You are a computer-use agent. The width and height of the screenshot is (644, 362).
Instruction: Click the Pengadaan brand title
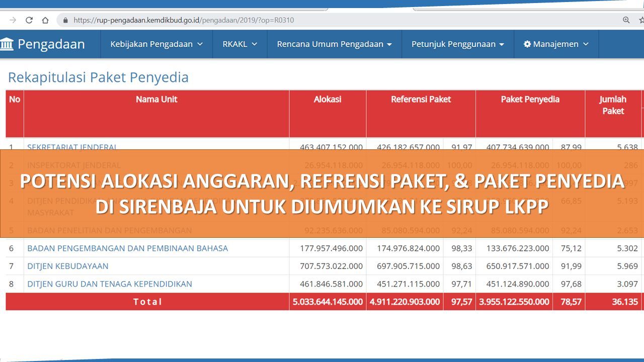[51, 44]
